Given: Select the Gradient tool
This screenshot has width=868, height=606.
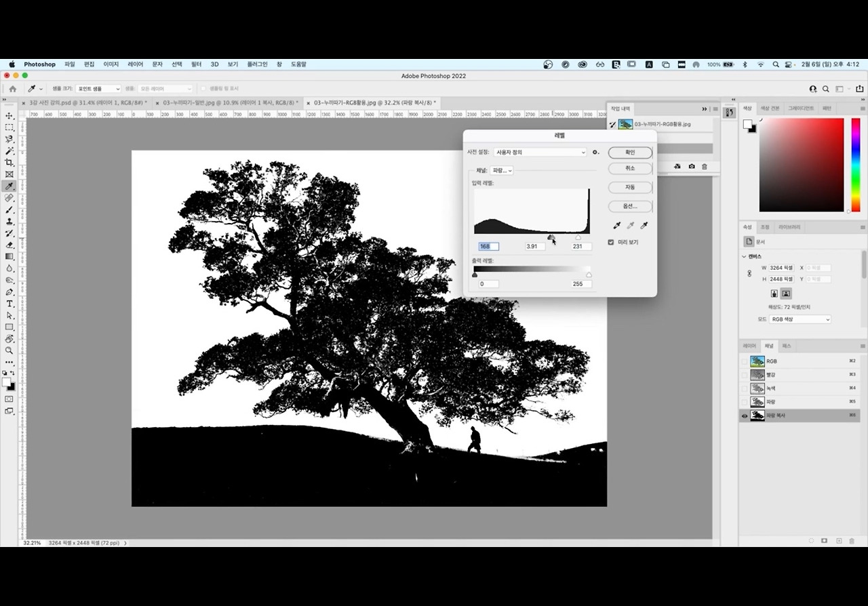Looking at the screenshot, I should 9,256.
